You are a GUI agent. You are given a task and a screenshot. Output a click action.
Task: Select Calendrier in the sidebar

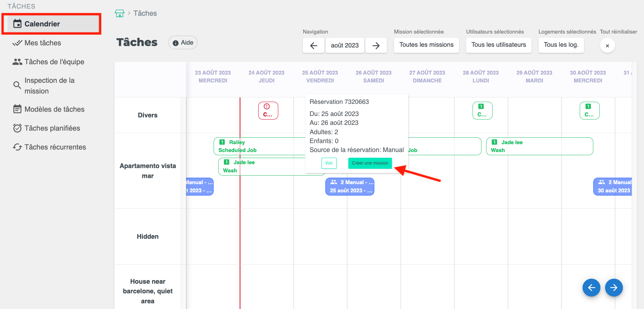coord(42,24)
